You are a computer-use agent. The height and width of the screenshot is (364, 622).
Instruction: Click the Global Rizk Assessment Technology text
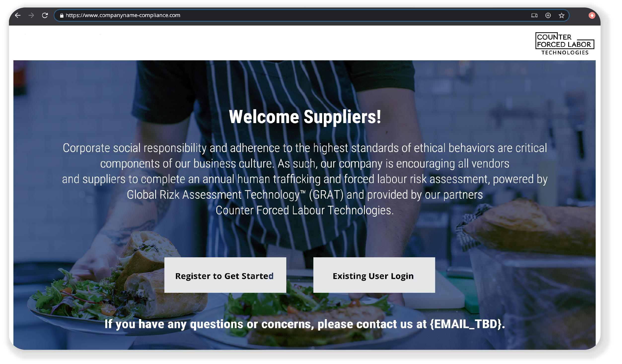coord(216,195)
